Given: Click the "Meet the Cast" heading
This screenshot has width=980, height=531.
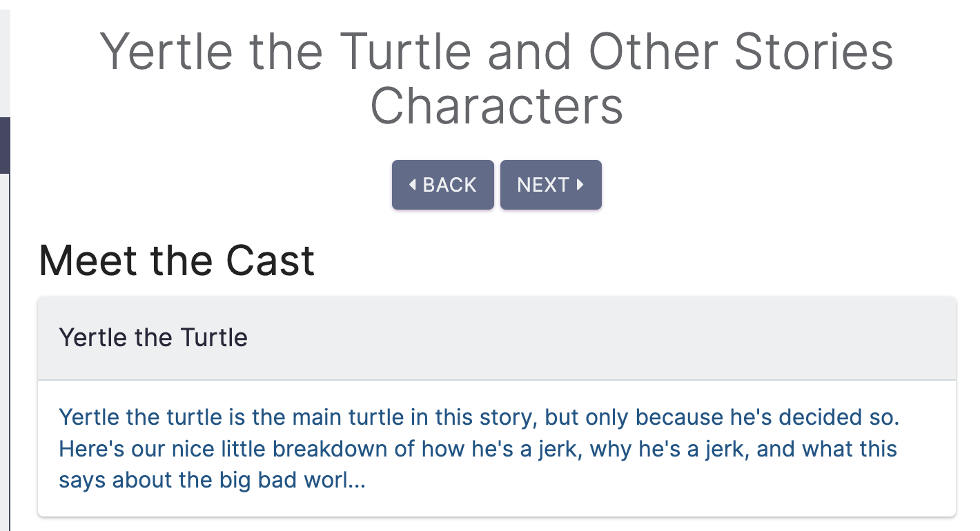Looking at the screenshot, I should pyautogui.click(x=177, y=261).
